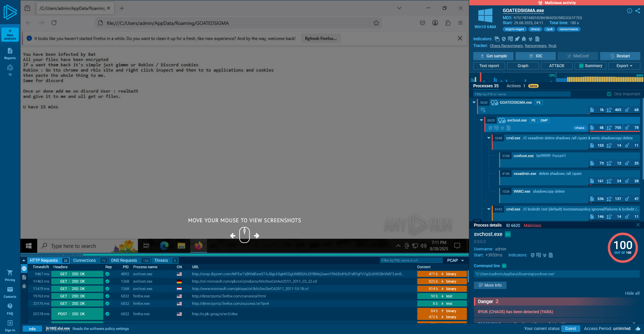Click the Refresh Firefox button
Screen dimensions: 644x334
click(x=321, y=39)
